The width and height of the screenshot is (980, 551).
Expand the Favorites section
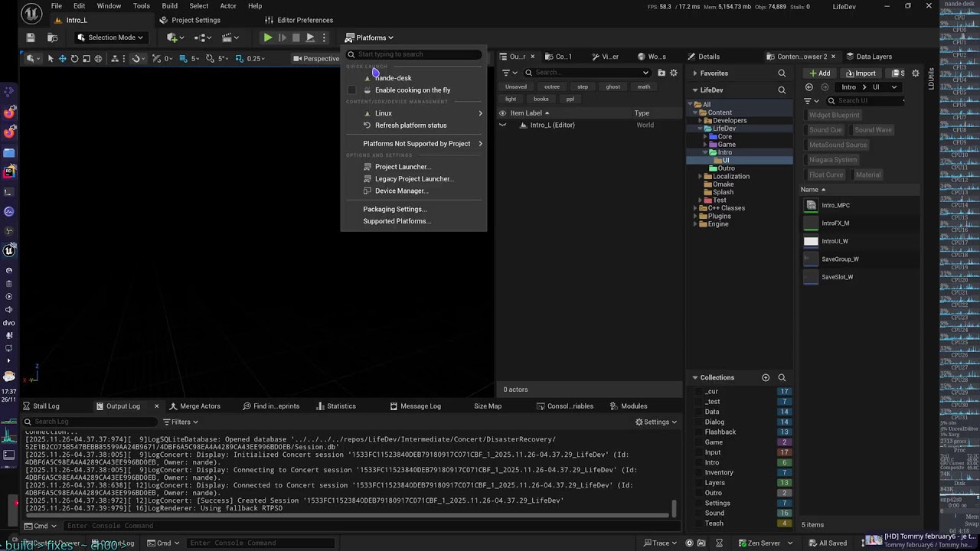pos(695,73)
